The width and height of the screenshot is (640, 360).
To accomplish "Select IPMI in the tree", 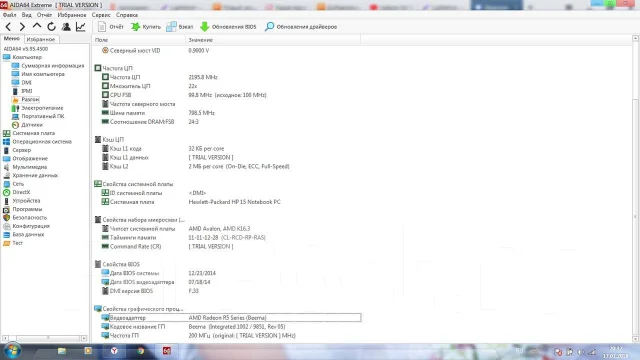I will click(27, 91).
